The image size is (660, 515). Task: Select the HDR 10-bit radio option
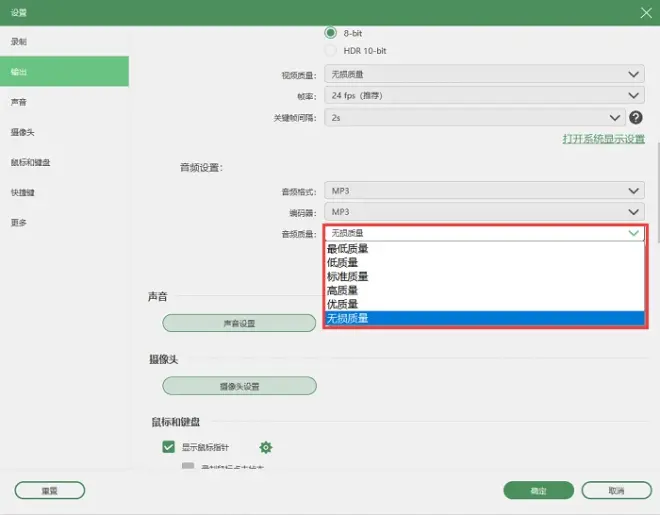coord(330,50)
